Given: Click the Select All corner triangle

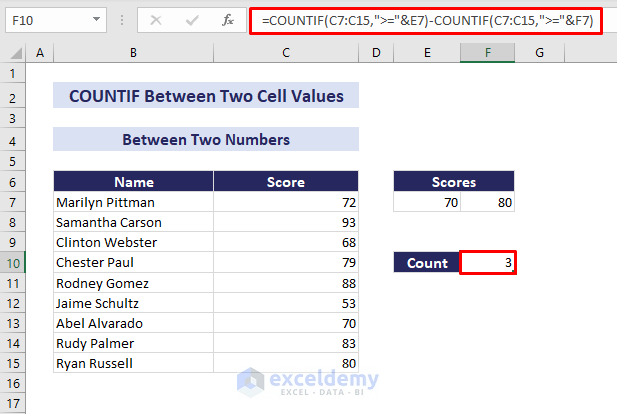Looking at the screenshot, I should pos(13,53).
